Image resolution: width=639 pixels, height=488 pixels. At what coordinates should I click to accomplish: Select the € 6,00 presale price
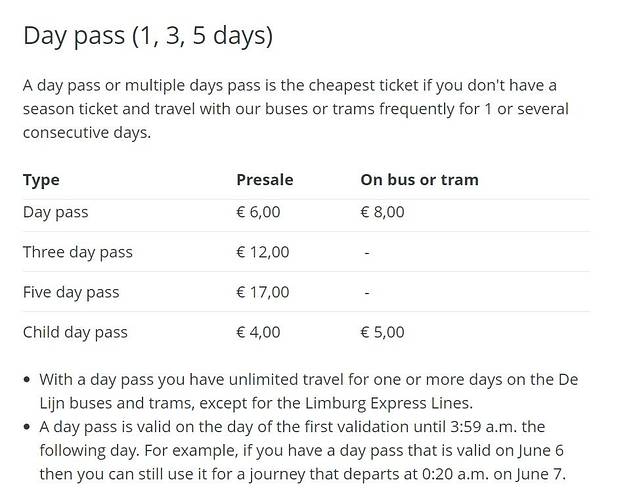tap(258, 212)
